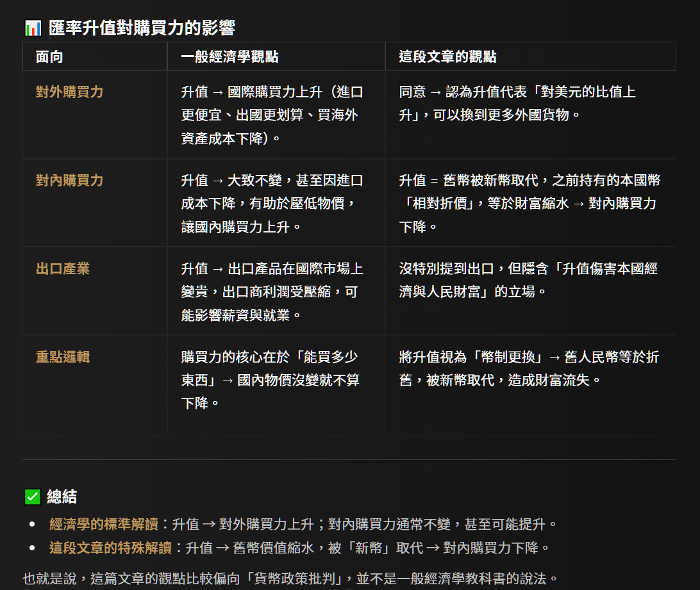Click the cell starting with 將升值視為「幣制更換」
Image resolution: width=700 pixels, height=590 pixels.
528,369
